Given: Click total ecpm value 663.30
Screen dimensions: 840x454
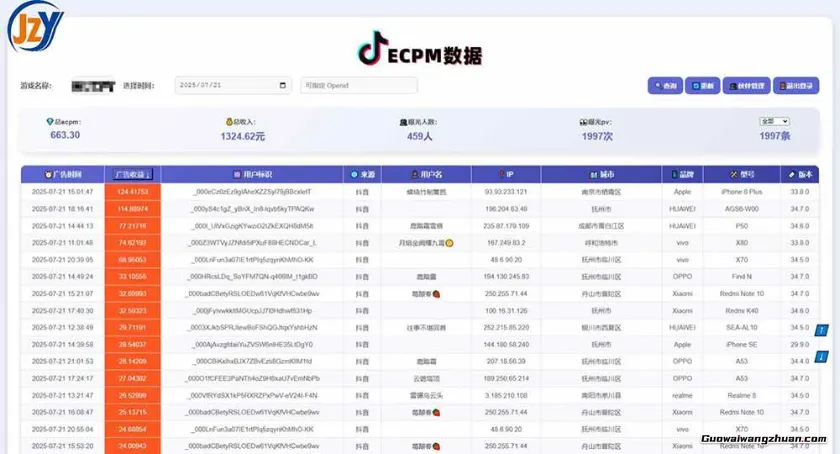Looking at the screenshot, I should click(x=65, y=135).
